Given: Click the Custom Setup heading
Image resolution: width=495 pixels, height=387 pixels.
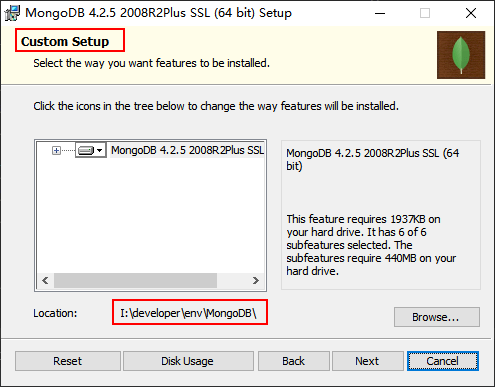Looking at the screenshot, I should [65, 42].
